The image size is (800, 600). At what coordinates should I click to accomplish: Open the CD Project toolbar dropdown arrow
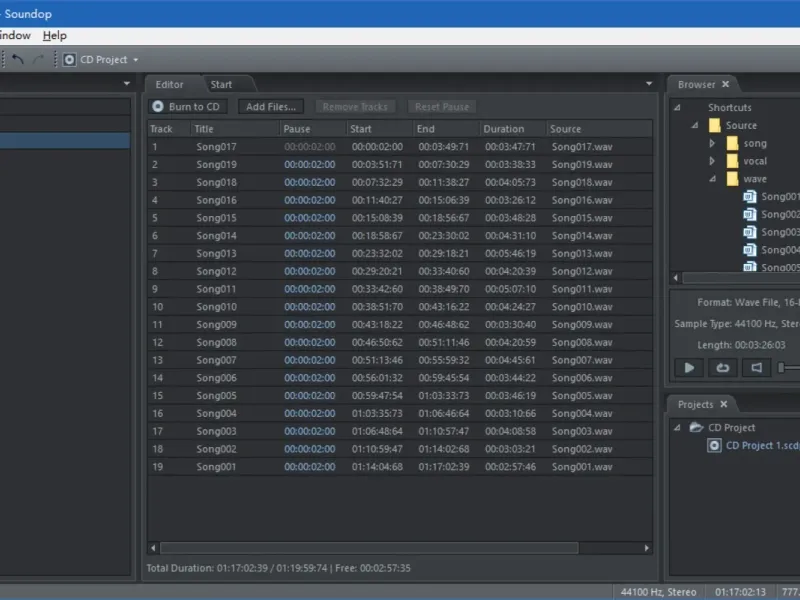pyautogui.click(x=136, y=60)
